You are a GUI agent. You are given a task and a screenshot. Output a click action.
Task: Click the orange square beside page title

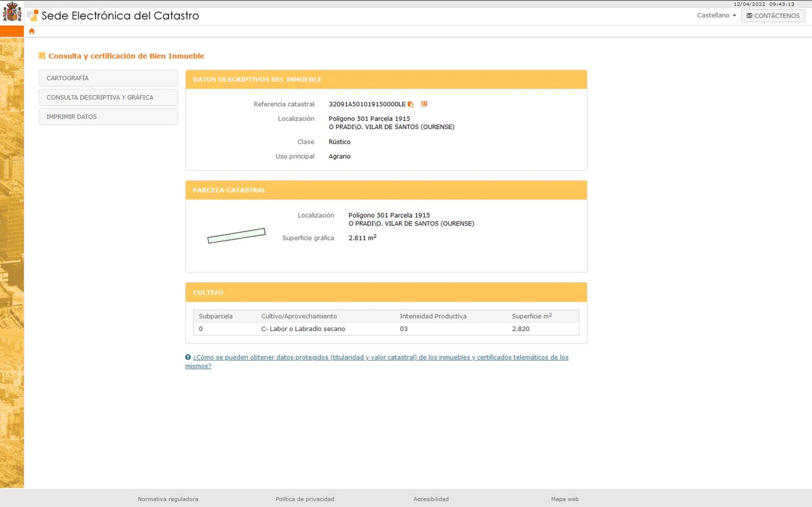click(42, 56)
